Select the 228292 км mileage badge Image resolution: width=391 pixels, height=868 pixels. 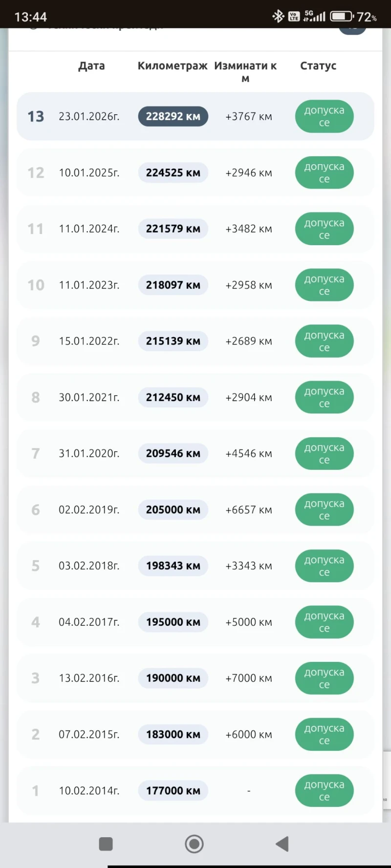[173, 116]
